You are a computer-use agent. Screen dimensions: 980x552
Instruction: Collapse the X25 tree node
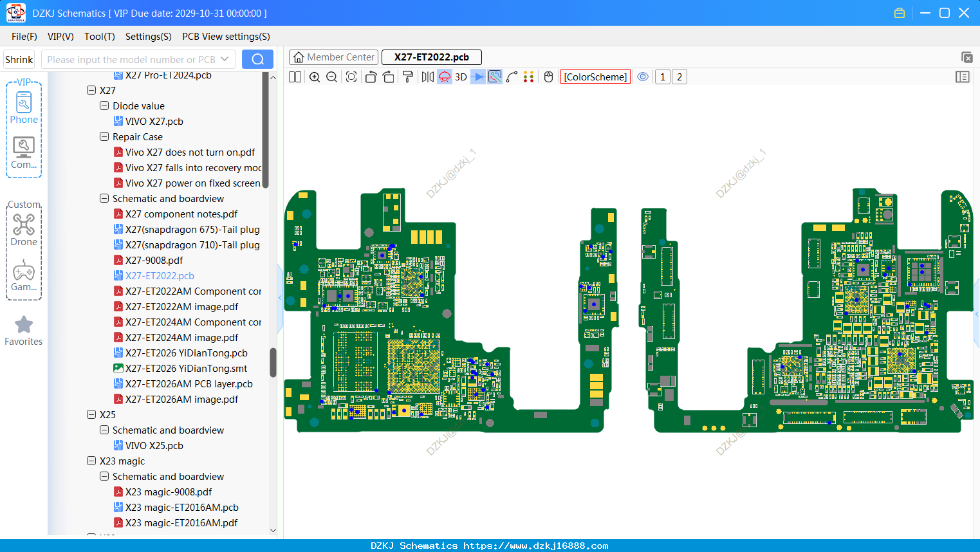[x=91, y=415]
